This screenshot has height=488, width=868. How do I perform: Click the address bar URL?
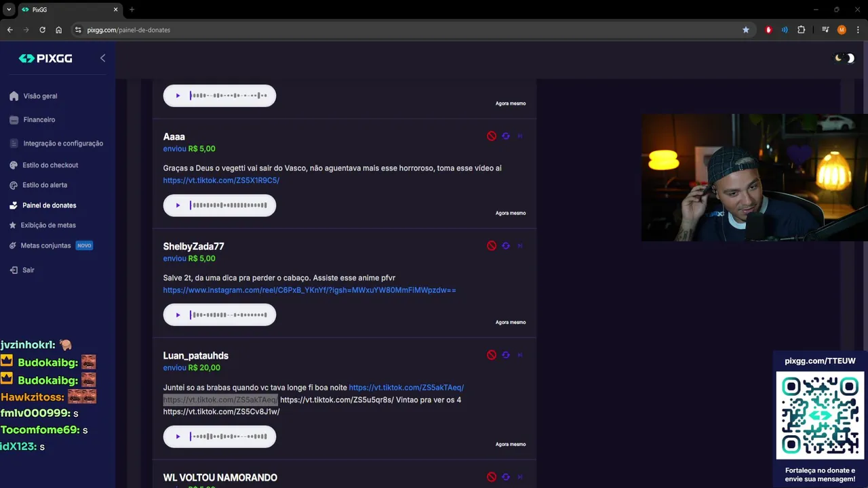coord(129,30)
